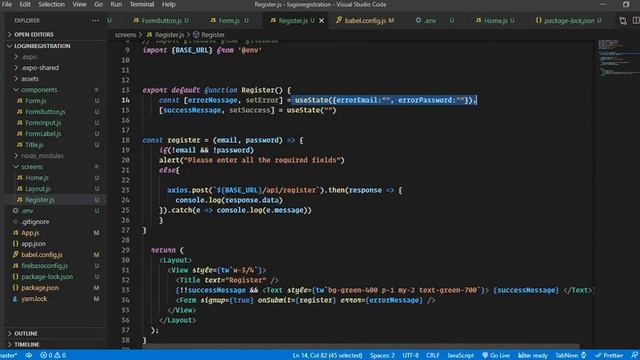Viewport: 640px width, 360px height.
Task: Click Go Live in status bar
Action: tap(496, 356)
